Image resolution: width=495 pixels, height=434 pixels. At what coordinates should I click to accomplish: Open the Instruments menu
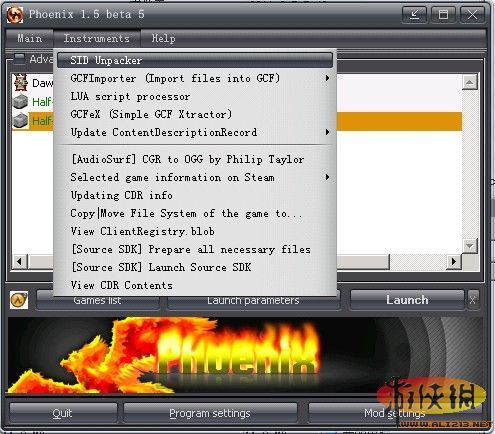pos(97,38)
